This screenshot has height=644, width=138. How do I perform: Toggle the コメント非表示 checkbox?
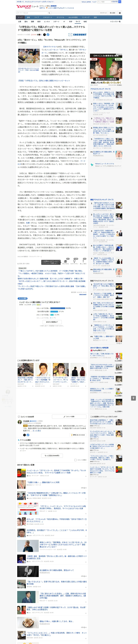tap(75, 460)
